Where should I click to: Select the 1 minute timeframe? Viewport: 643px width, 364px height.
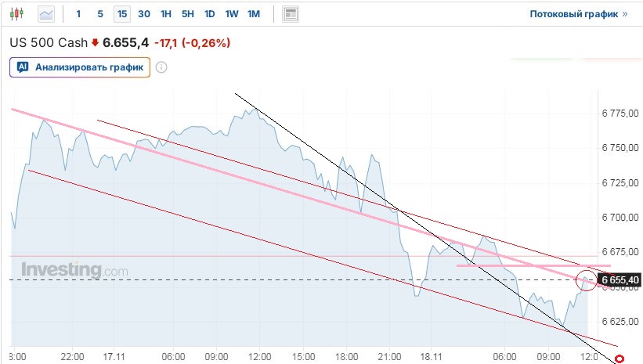78,14
